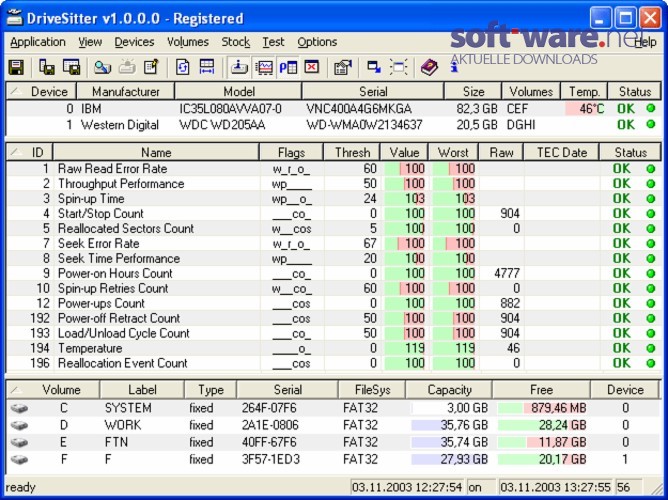Open the properties settings toolbar icon
Screen dimensions: 668x500
(343, 67)
